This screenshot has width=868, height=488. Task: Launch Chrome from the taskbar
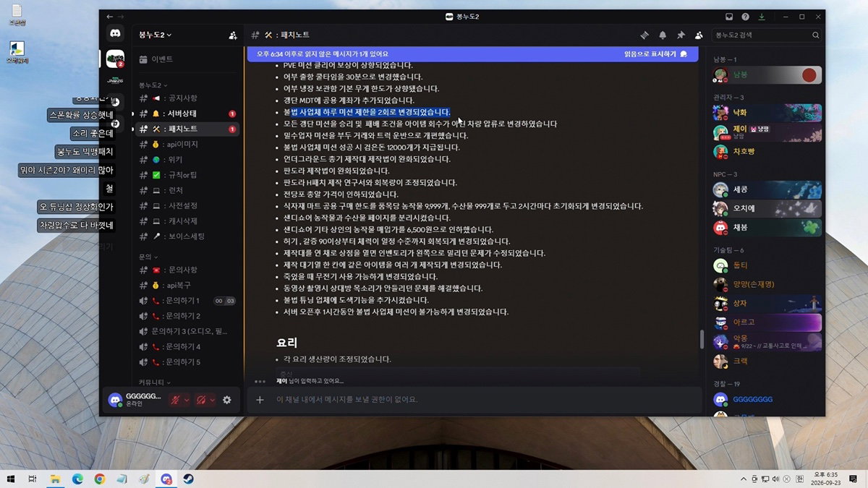(x=100, y=479)
